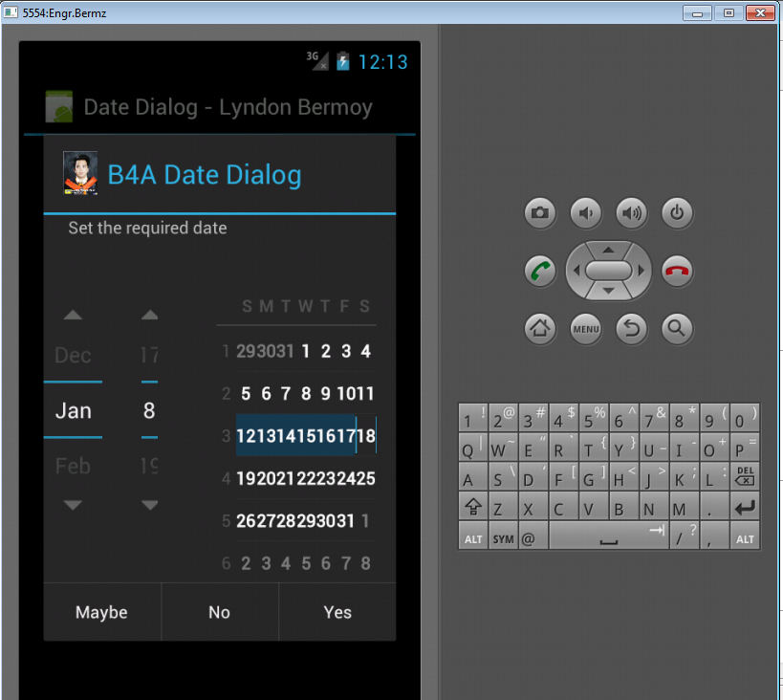The image size is (783, 700).
Task: Click the Shift arrow key
Action: [x=473, y=507]
